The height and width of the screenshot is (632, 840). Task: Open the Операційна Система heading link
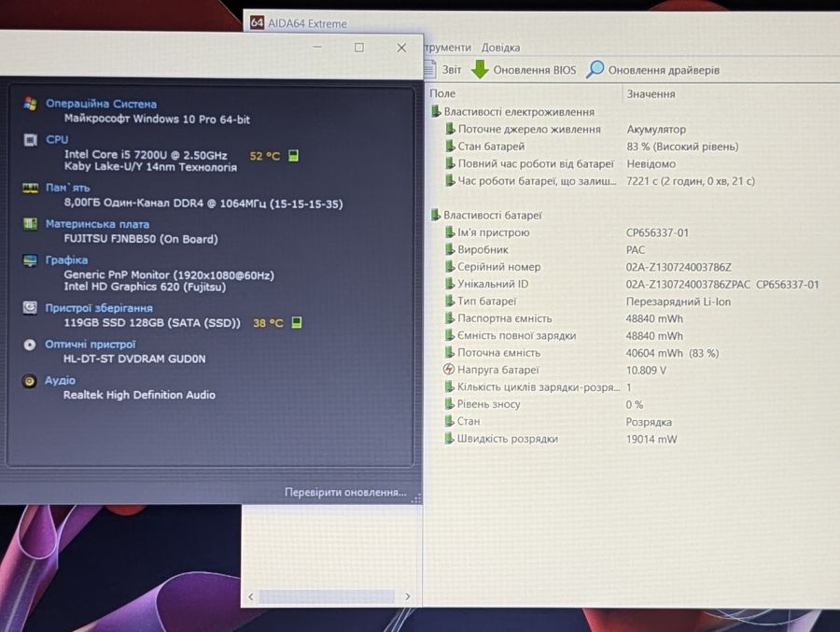pyautogui.click(x=101, y=104)
